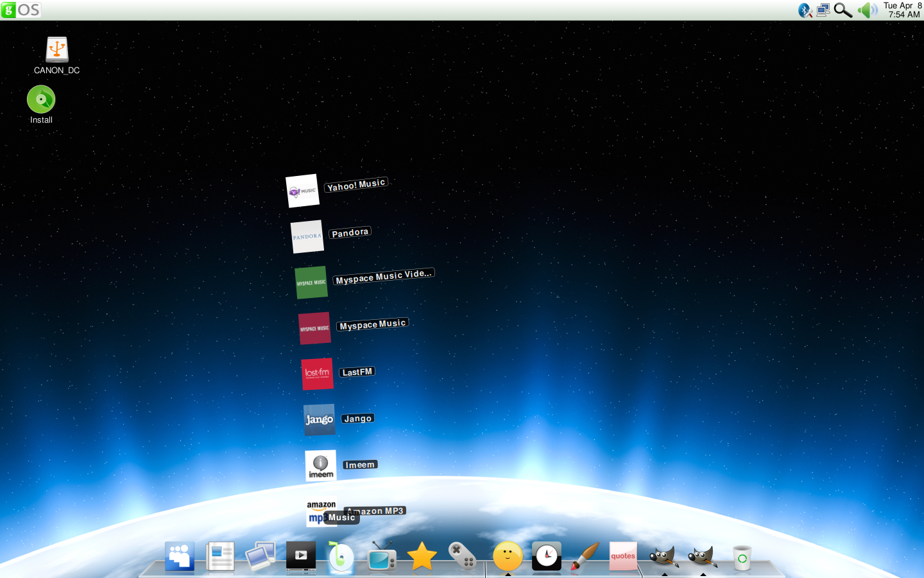Click the green Music note dock icon
Screen dimensions: 924x578
(x=341, y=556)
